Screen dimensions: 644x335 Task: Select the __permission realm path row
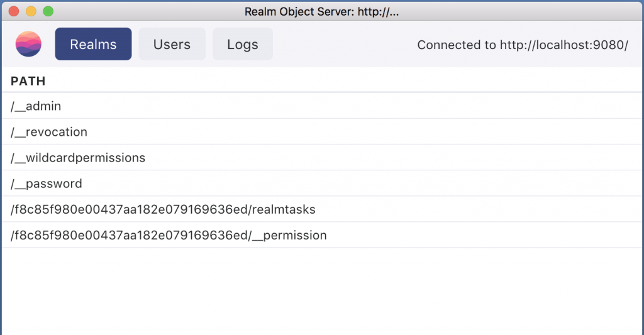click(x=322, y=235)
